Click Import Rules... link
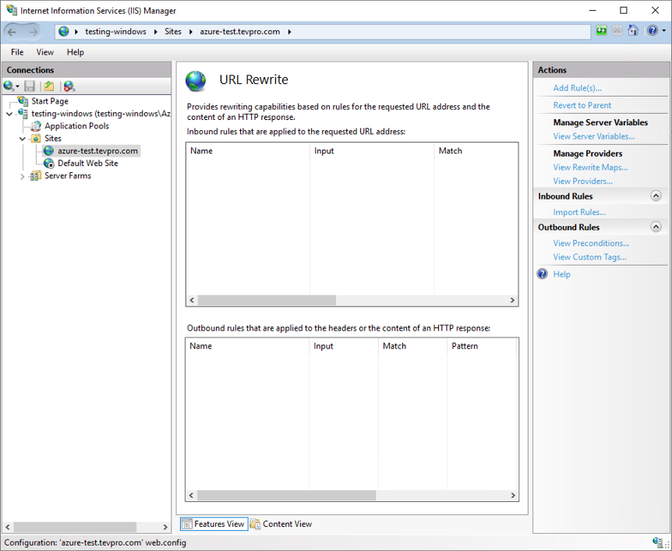Image resolution: width=672 pixels, height=551 pixels. [579, 212]
